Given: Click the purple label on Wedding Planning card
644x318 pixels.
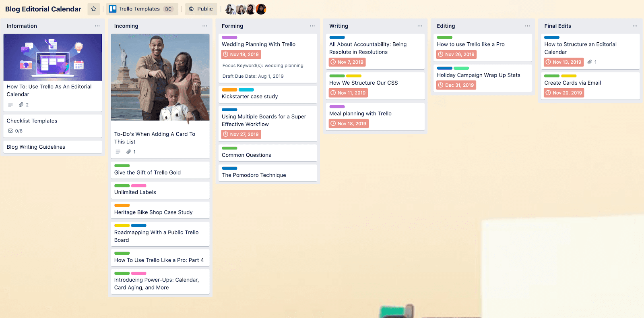Looking at the screenshot, I should click(229, 37).
